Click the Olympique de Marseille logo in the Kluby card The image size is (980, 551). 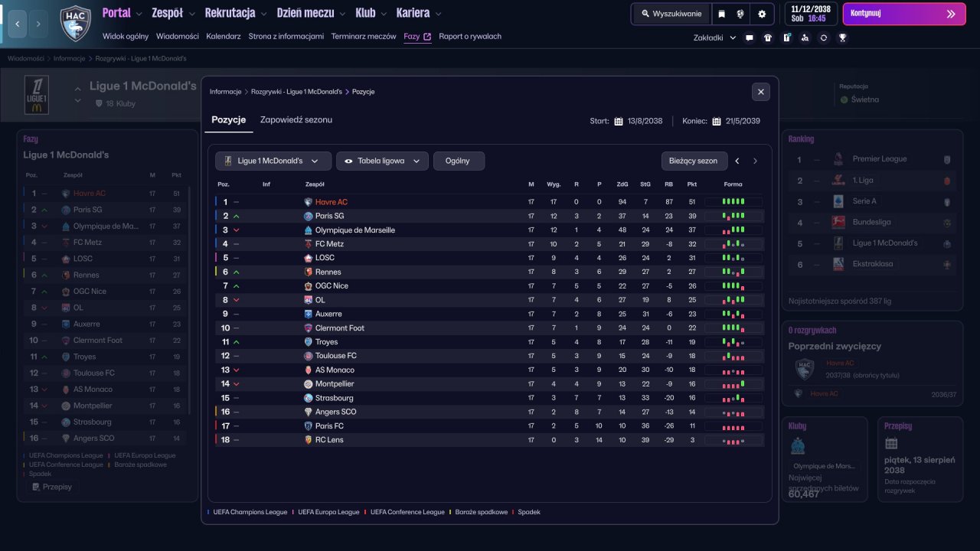798,445
